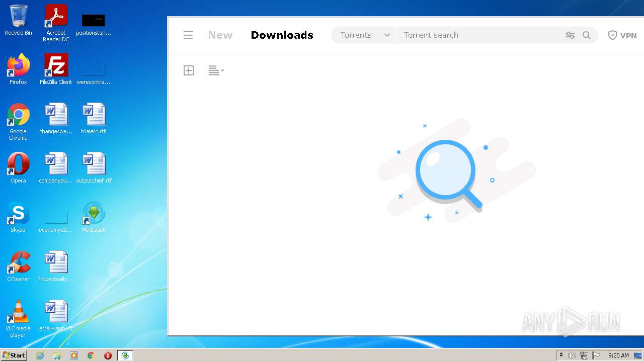Open the volume speaker tray icon

[572, 355]
